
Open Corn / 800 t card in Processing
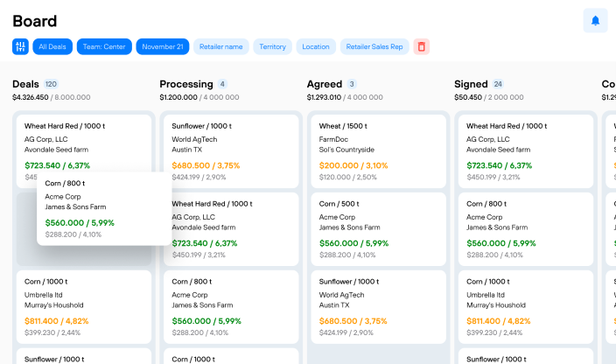click(x=231, y=307)
